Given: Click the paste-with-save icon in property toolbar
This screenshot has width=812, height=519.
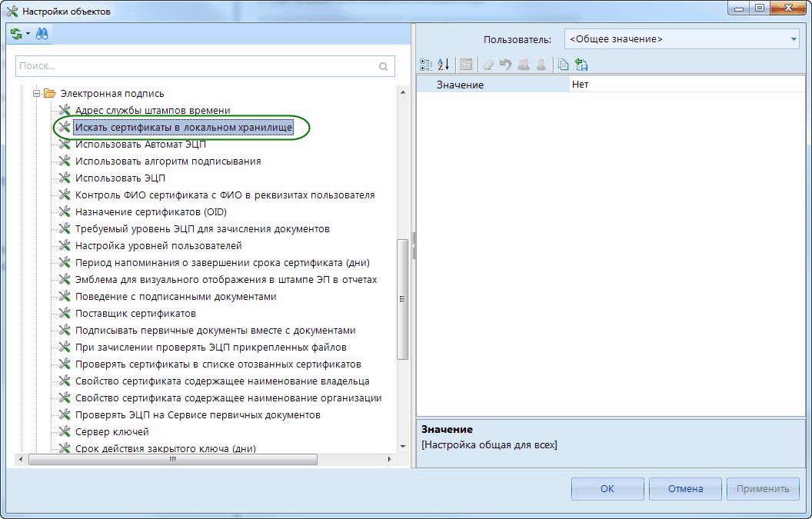Looking at the screenshot, I should coord(581,65).
